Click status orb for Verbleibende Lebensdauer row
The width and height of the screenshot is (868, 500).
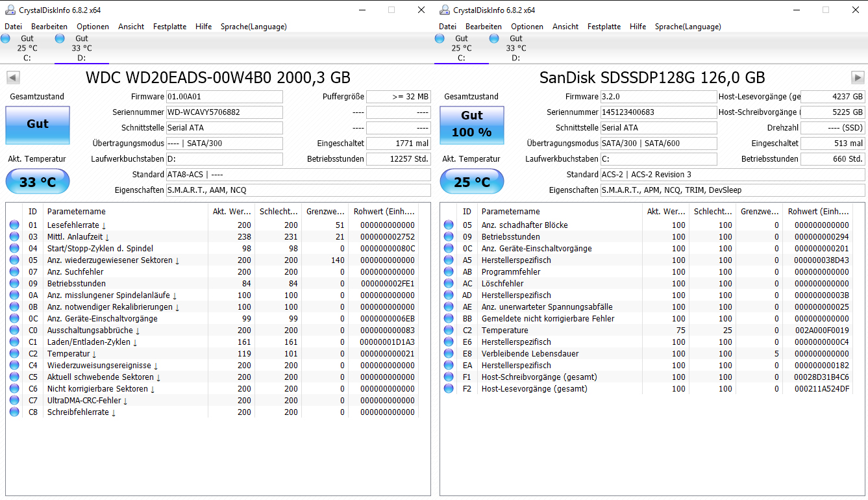point(449,354)
